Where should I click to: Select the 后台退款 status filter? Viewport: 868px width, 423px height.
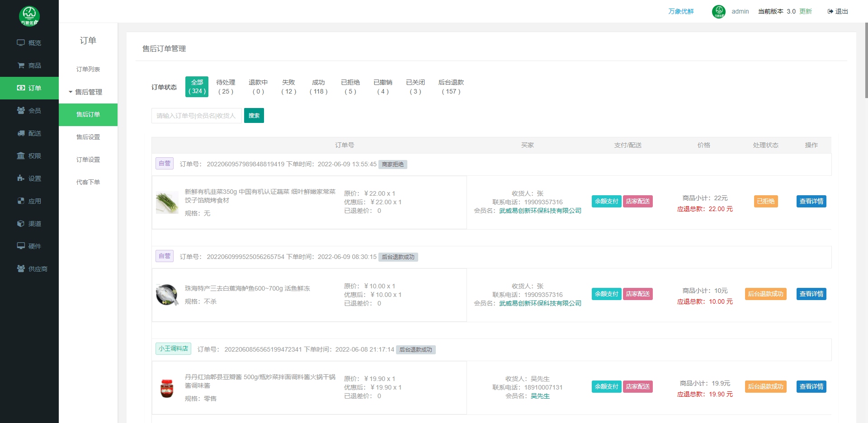pos(451,87)
